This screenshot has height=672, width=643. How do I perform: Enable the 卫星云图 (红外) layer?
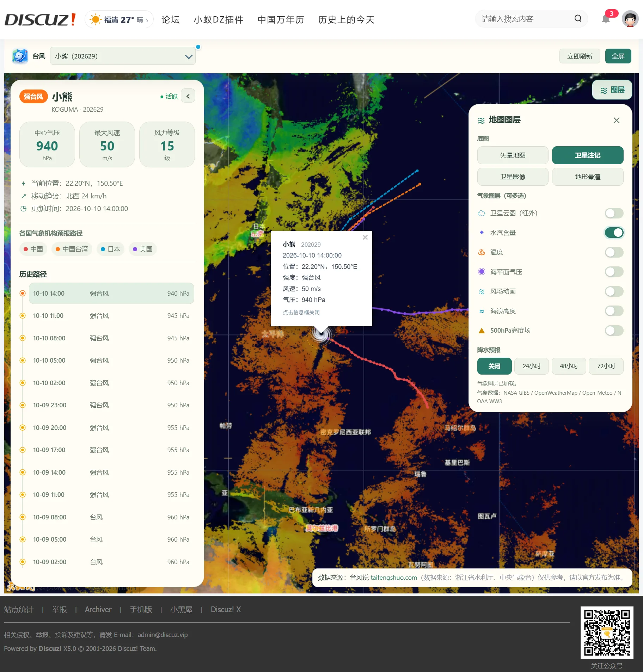click(614, 213)
